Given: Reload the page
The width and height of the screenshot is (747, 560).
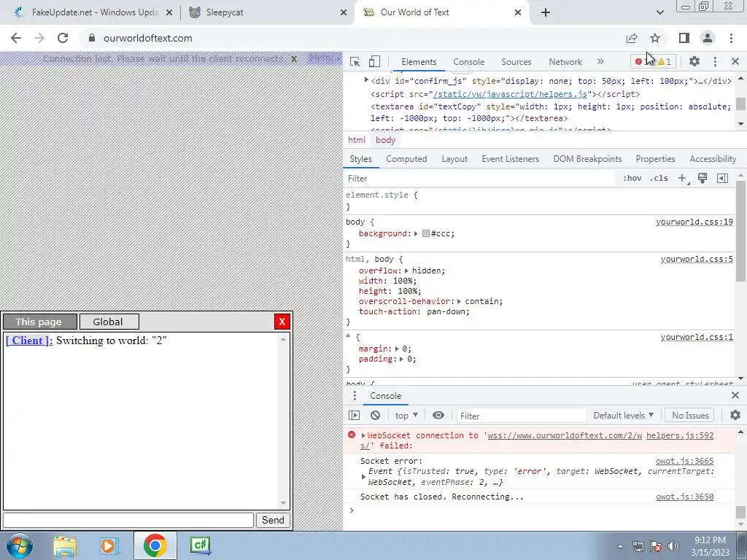Looking at the screenshot, I should (63, 38).
